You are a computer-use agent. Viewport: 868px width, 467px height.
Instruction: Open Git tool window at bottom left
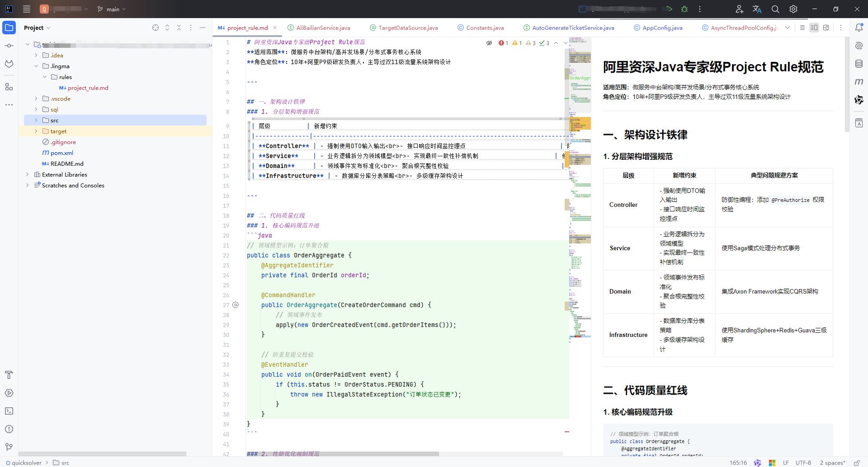coord(9,447)
